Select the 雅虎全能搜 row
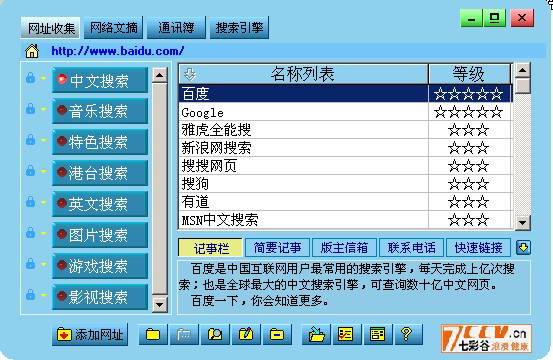Screen dimensions: 553x360 [345, 130]
